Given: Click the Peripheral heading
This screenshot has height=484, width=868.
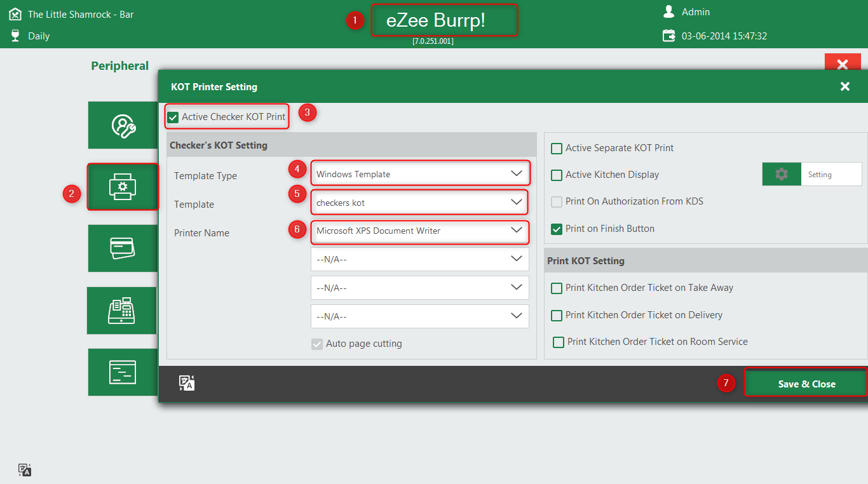Looking at the screenshot, I should [119, 65].
